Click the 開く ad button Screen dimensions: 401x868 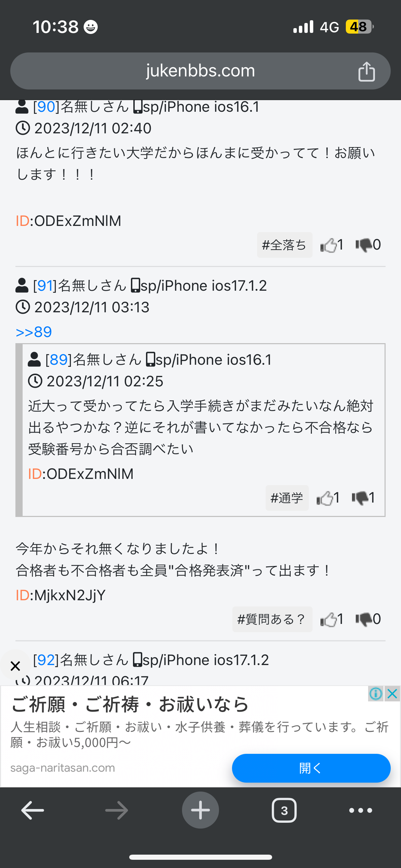click(x=311, y=768)
